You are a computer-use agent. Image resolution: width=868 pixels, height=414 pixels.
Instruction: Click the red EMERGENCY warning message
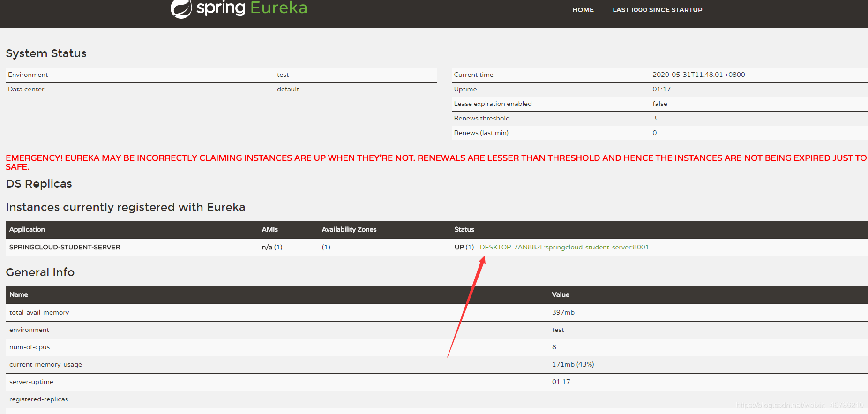point(436,162)
